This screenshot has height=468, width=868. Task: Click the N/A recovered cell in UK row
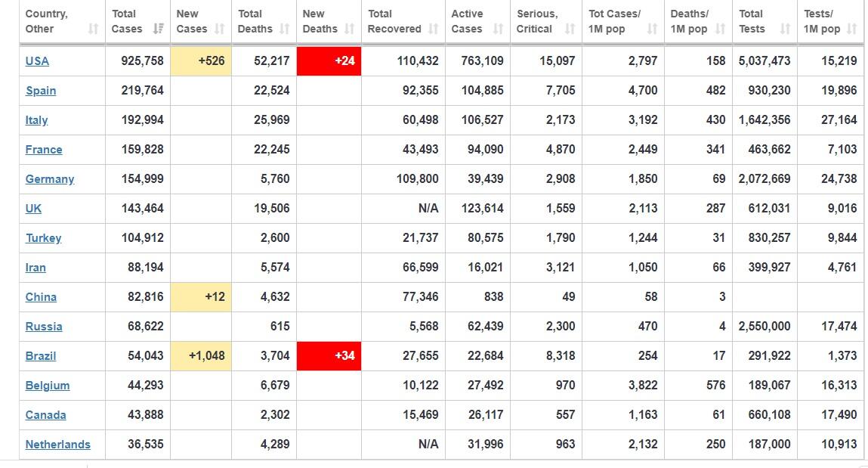428,208
